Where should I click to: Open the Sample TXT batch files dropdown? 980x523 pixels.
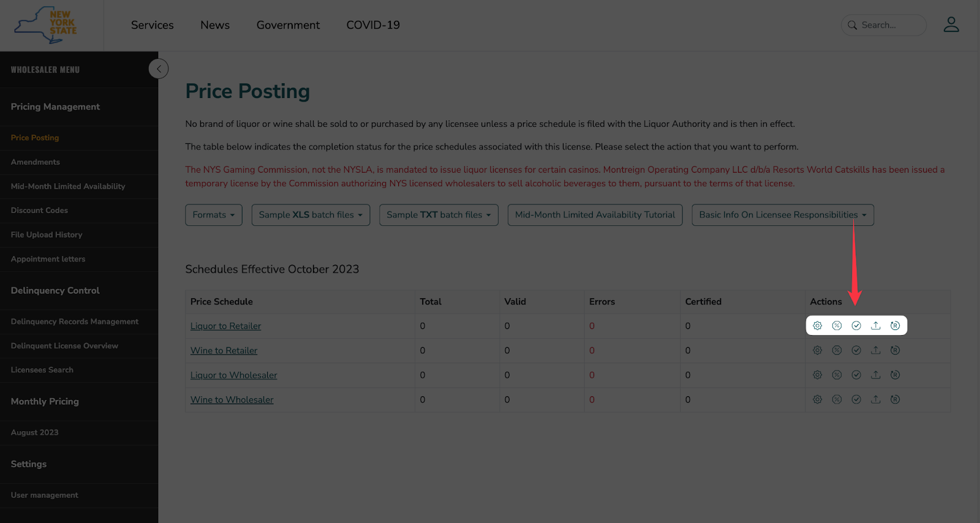(x=439, y=215)
